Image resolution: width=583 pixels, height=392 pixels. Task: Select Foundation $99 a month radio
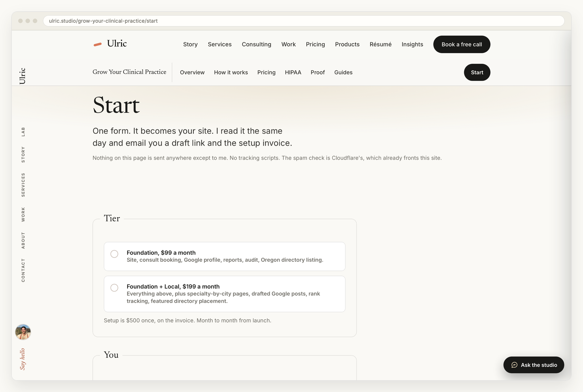coord(114,254)
